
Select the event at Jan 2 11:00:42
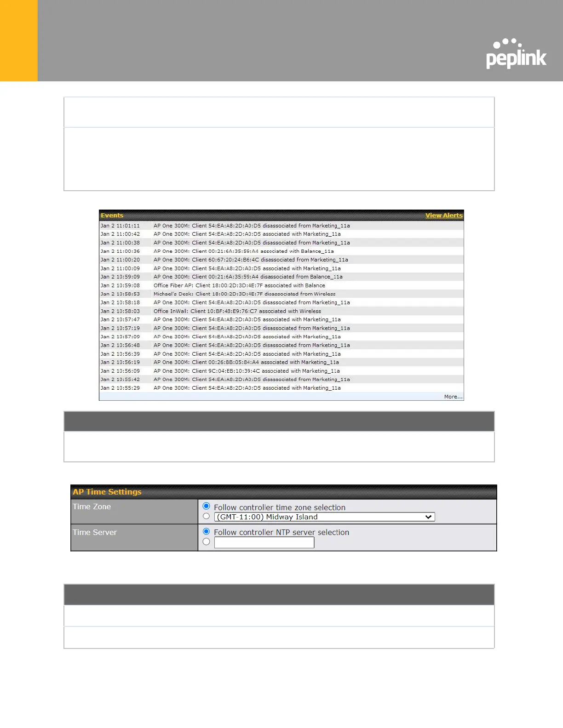point(281,234)
